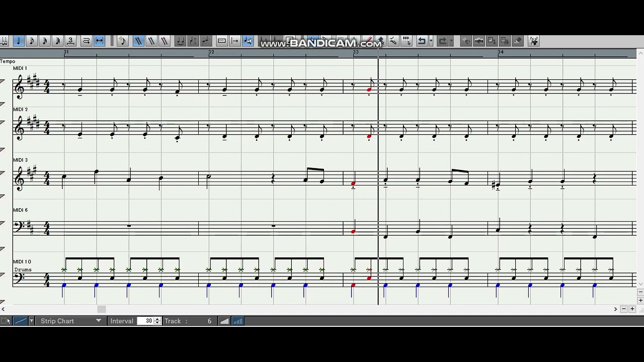
Task: Click the horizontal scrollbar left arrow
Action: (x=3, y=309)
